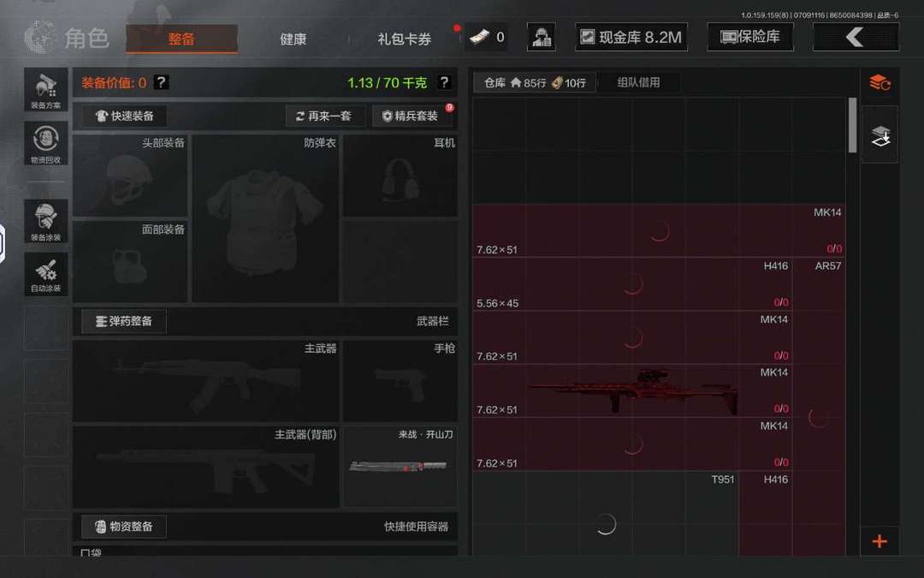Switch to the 整备 tab

(181, 39)
